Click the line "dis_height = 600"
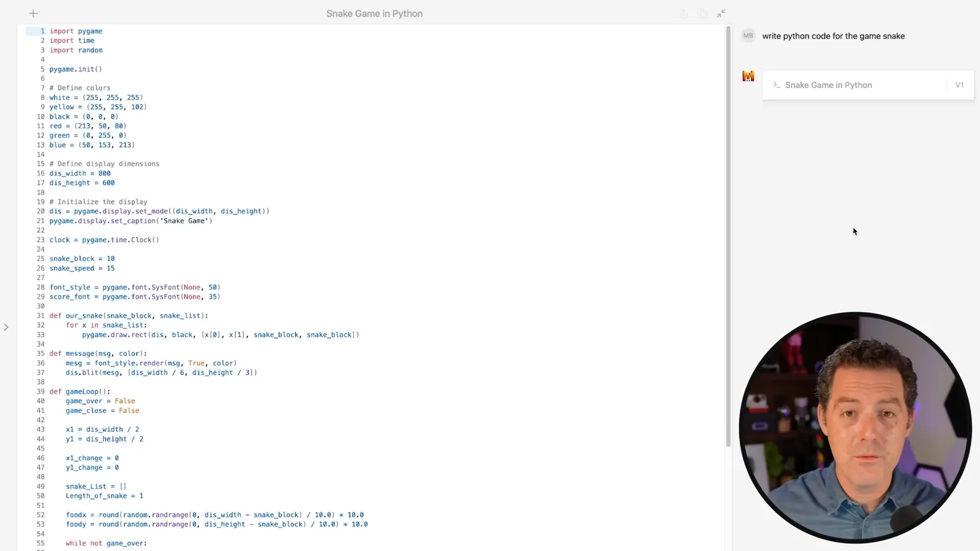Image resolution: width=980 pixels, height=551 pixels. 82,183
